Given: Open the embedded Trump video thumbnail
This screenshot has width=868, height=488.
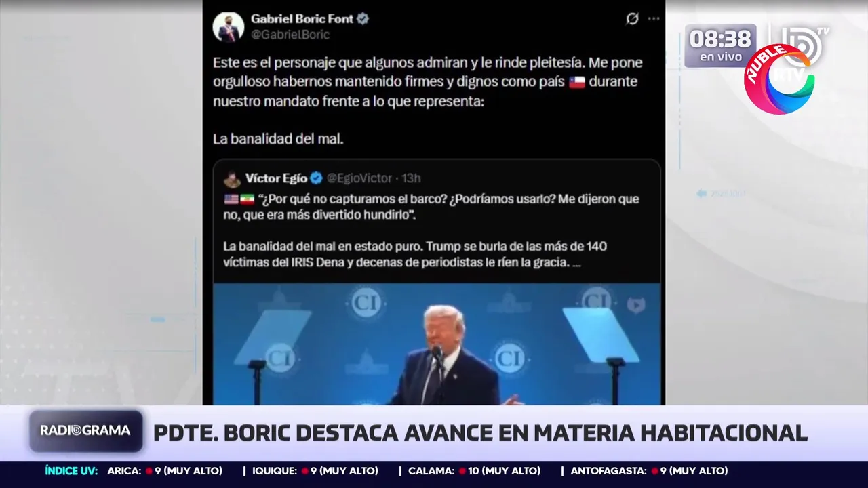Looking at the screenshot, I should click(437, 344).
